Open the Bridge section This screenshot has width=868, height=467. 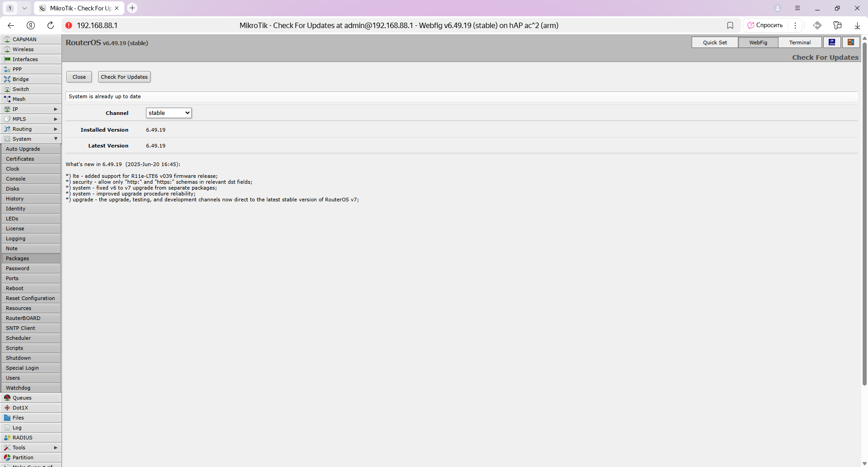click(31, 79)
